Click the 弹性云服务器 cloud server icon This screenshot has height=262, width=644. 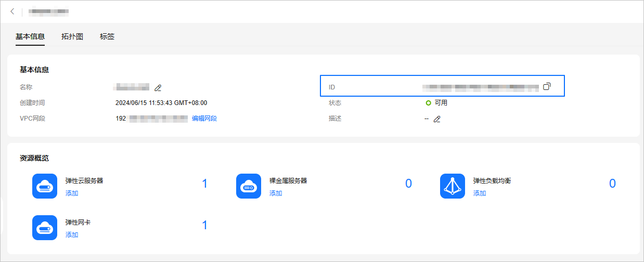45,186
